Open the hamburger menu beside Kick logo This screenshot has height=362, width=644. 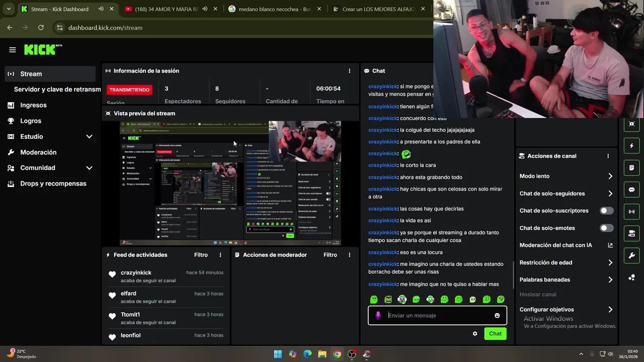[x=13, y=50]
